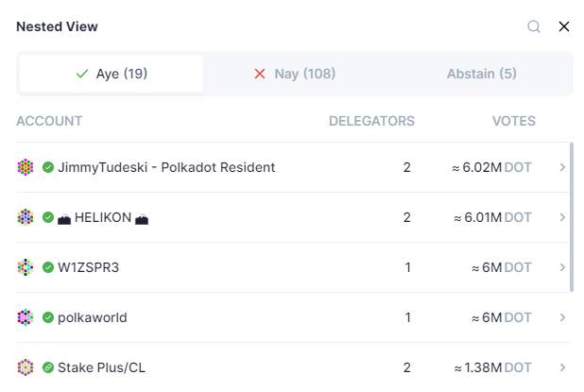This screenshot has width=584, height=392.
Task: Switch to the Nay (108) tab
Action: (295, 74)
